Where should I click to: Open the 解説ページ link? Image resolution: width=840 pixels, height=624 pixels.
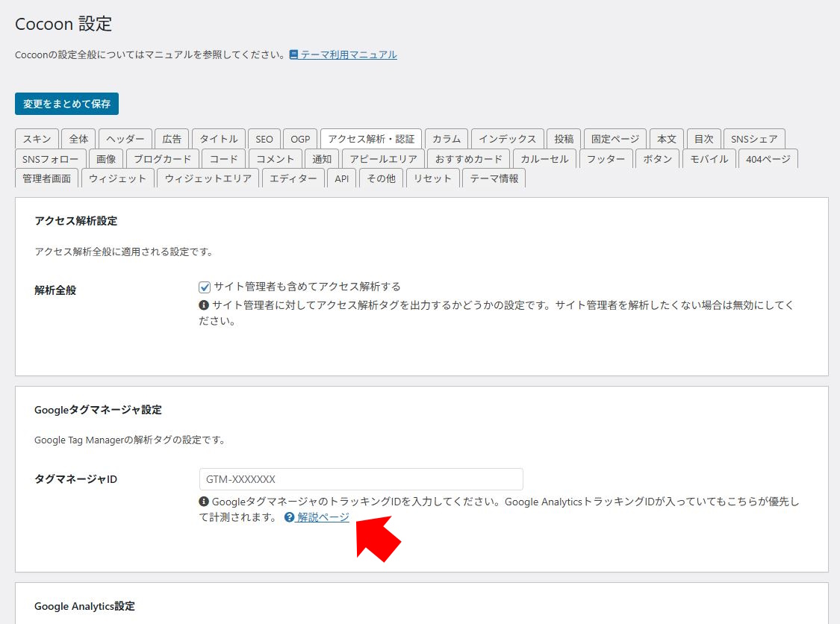[x=323, y=517]
